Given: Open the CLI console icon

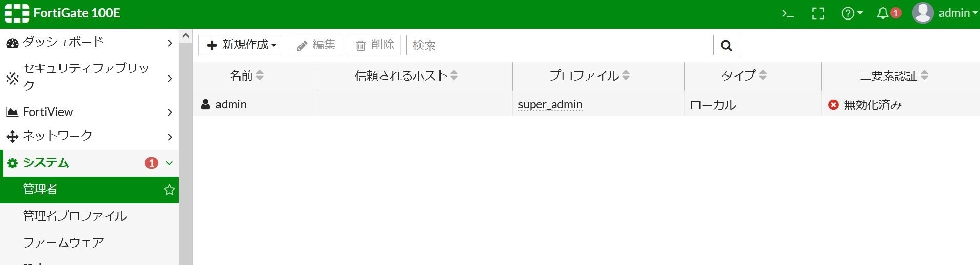Looking at the screenshot, I should 788,14.
